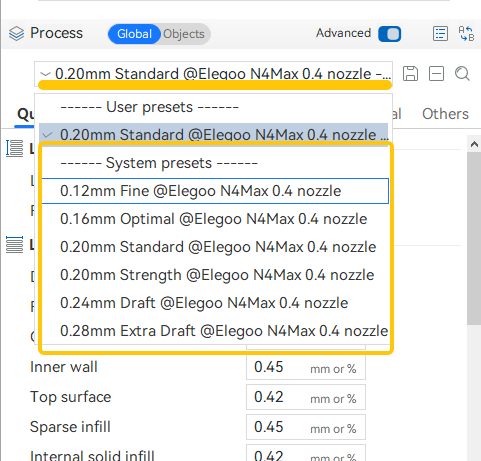Open the Others tab
Screen dimensions: 481x461
[445, 114]
